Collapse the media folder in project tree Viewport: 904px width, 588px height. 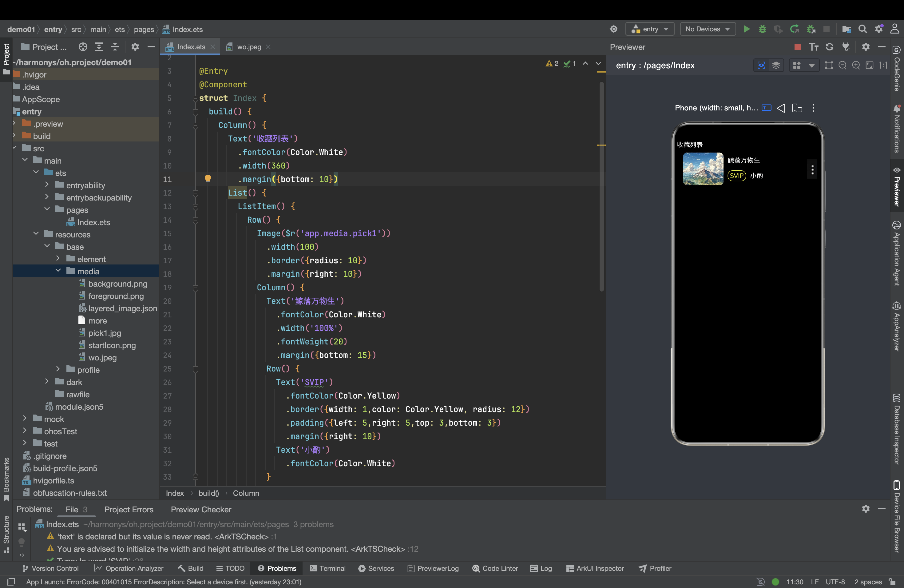point(58,271)
